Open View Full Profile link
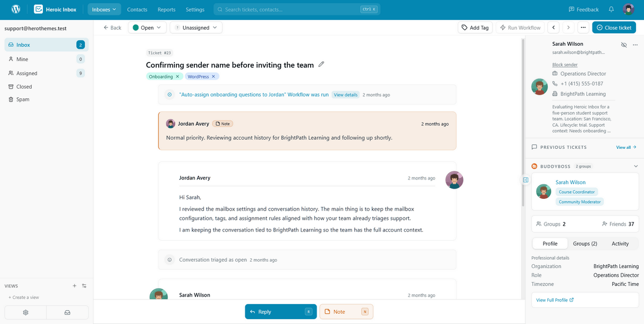 click(555, 300)
